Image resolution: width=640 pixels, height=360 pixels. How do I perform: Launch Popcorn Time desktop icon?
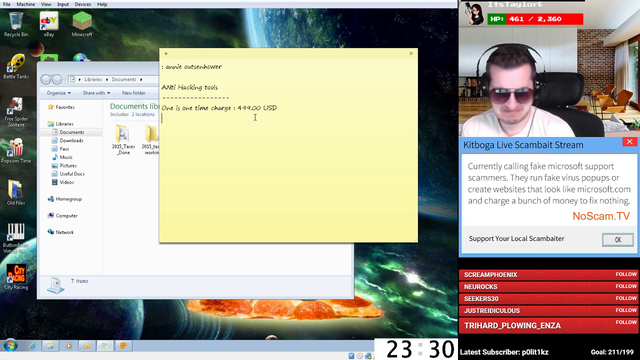[16, 151]
